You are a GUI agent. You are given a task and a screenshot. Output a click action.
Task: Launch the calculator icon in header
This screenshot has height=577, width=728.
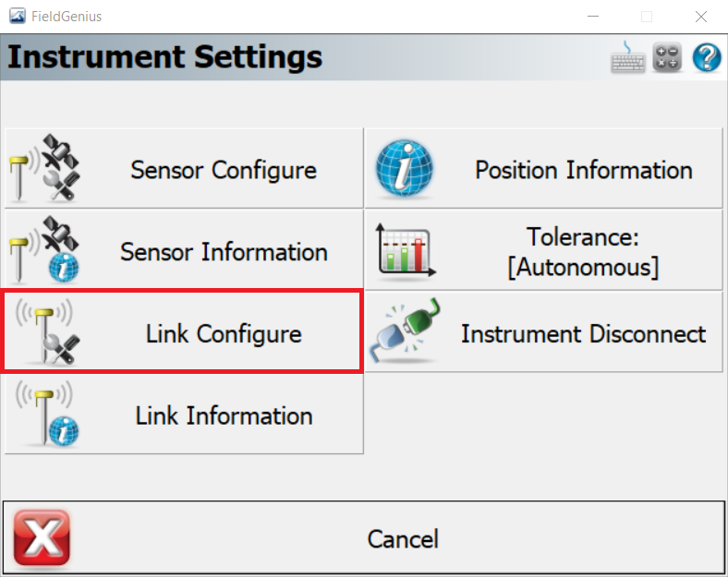point(667,57)
